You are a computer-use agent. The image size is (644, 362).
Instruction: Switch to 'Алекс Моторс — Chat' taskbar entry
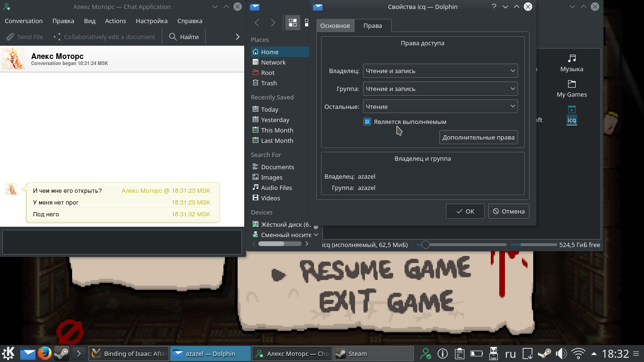pos(291,354)
